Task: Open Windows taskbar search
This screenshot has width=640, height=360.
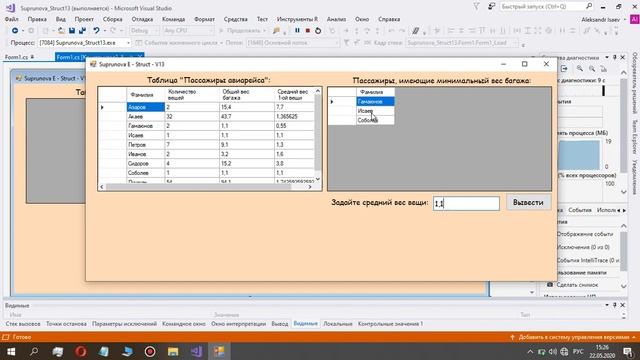Action: point(34,351)
